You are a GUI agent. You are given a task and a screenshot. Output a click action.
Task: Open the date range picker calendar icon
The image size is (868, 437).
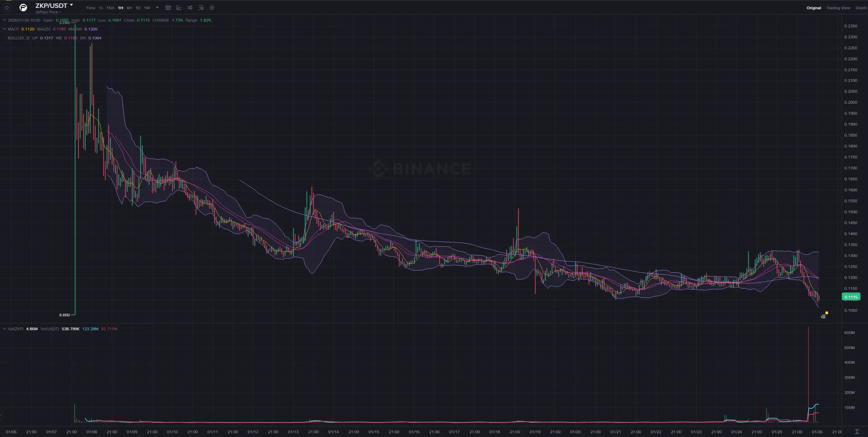(168, 8)
